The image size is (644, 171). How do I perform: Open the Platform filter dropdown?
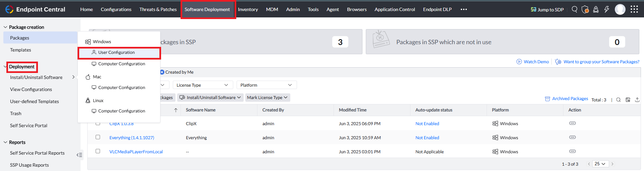tap(266, 85)
